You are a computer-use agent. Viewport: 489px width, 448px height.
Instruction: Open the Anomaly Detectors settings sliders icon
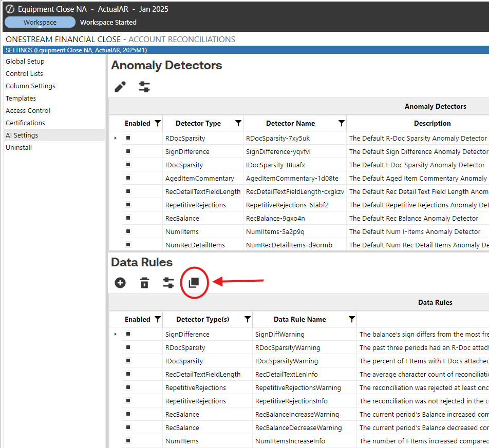pyautogui.click(x=144, y=87)
